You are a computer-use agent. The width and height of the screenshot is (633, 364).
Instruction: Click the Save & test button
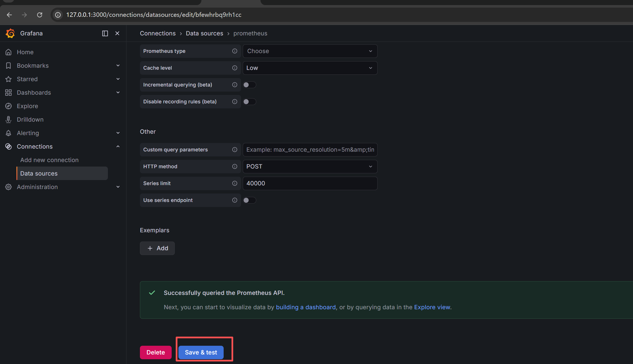201,352
